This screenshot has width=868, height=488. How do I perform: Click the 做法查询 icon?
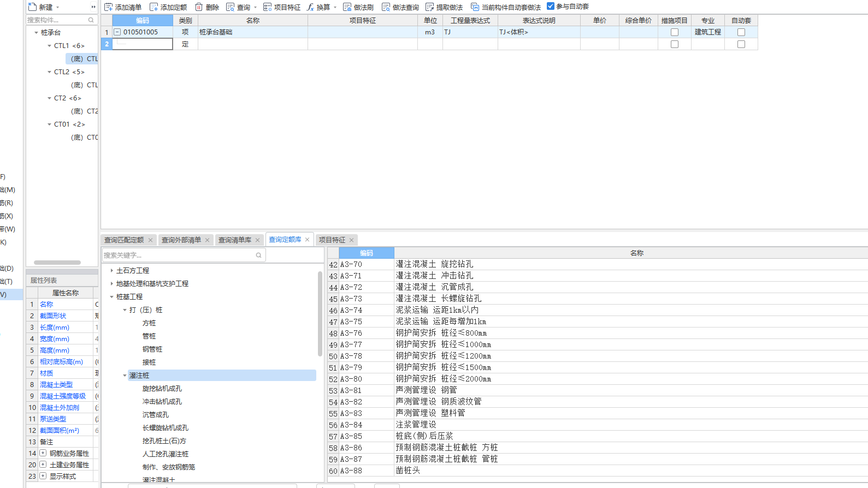point(386,7)
